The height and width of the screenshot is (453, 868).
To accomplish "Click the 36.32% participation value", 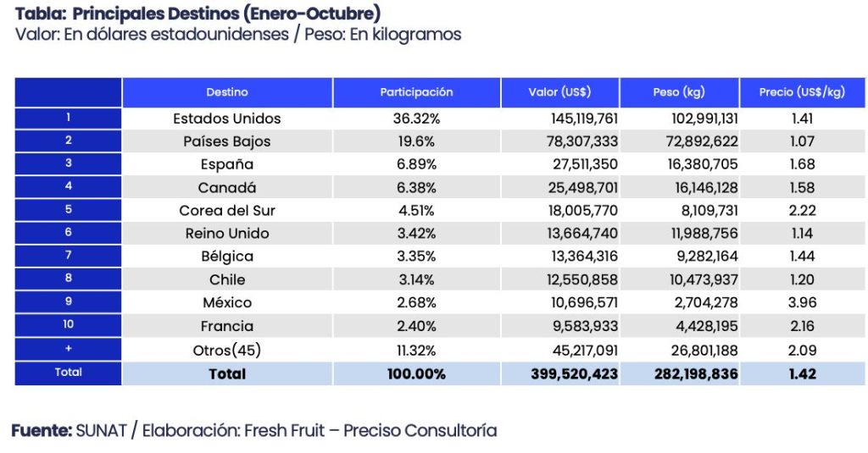I will click(416, 119).
